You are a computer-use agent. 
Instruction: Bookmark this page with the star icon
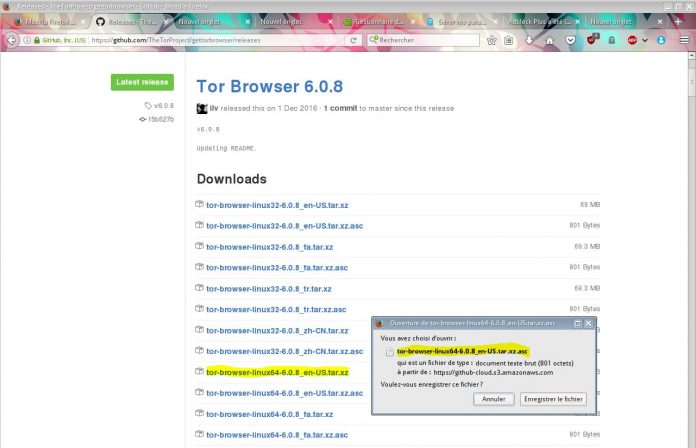(491, 40)
